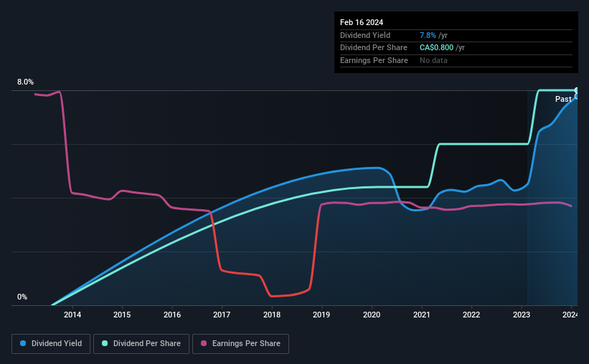Image resolution: width=589 pixels, height=364 pixels.
Task: Click the Past label on chart
Action: point(563,99)
